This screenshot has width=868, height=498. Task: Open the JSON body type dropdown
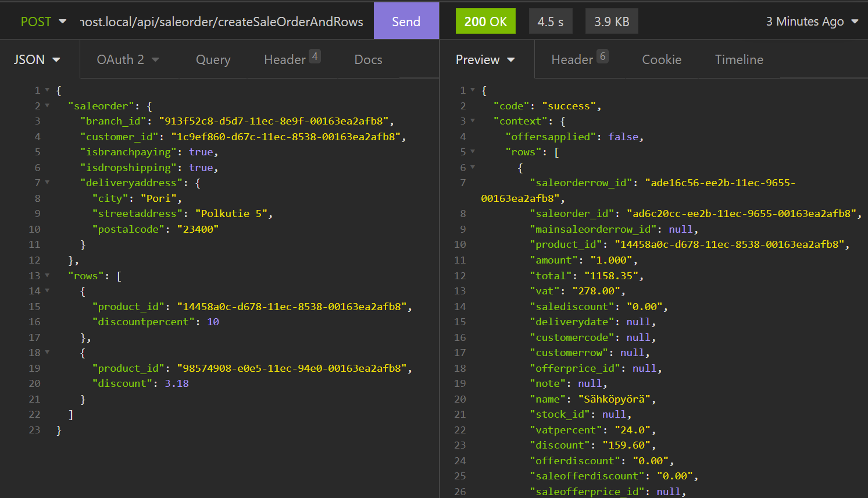[37, 59]
